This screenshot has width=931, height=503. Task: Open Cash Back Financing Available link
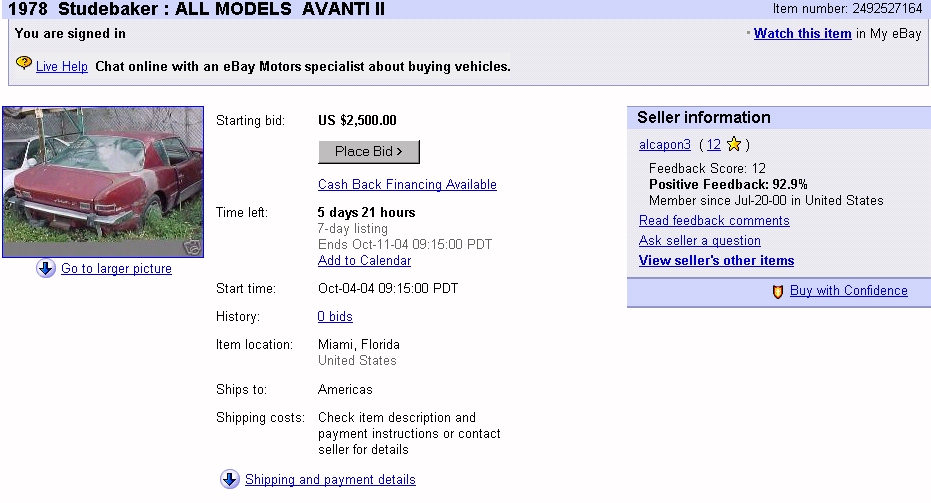[407, 185]
